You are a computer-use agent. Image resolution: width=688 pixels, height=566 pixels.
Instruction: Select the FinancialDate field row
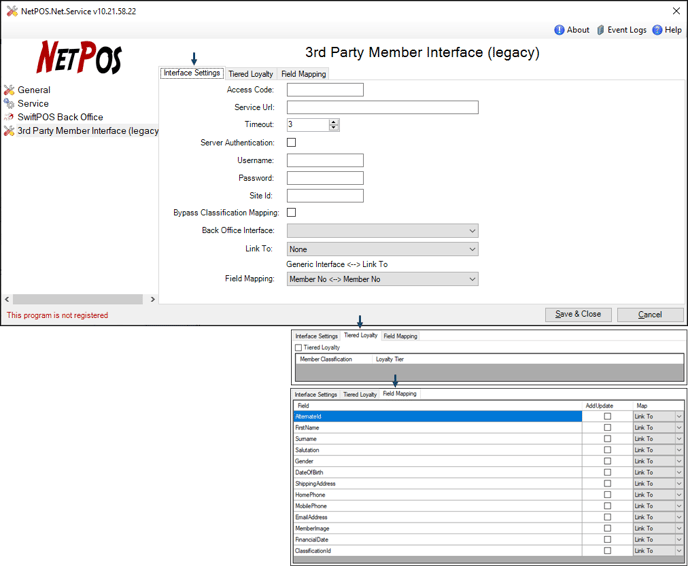point(438,540)
